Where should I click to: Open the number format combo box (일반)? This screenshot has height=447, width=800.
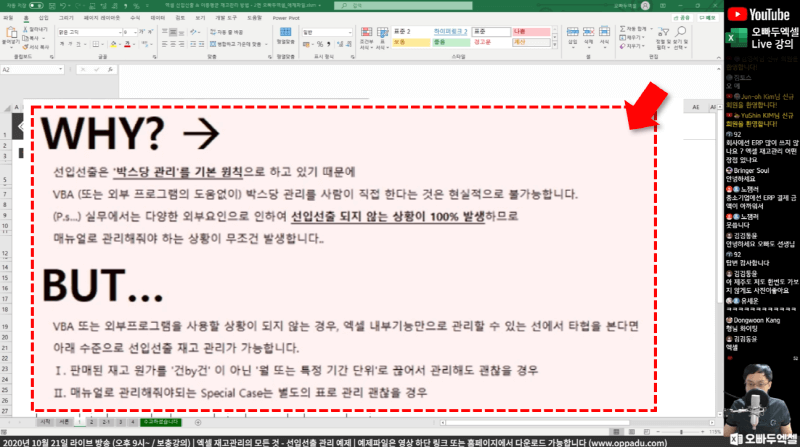point(327,32)
